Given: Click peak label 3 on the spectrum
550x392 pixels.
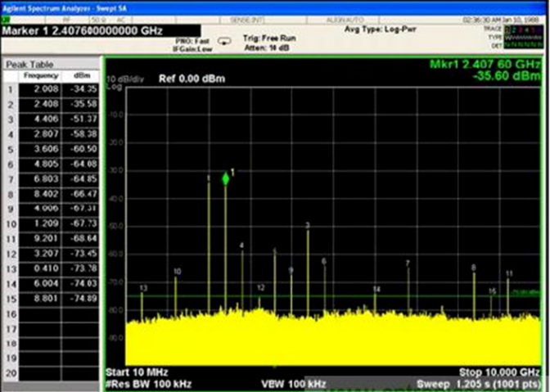Looking at the screenshot, I should click(308, 225).
